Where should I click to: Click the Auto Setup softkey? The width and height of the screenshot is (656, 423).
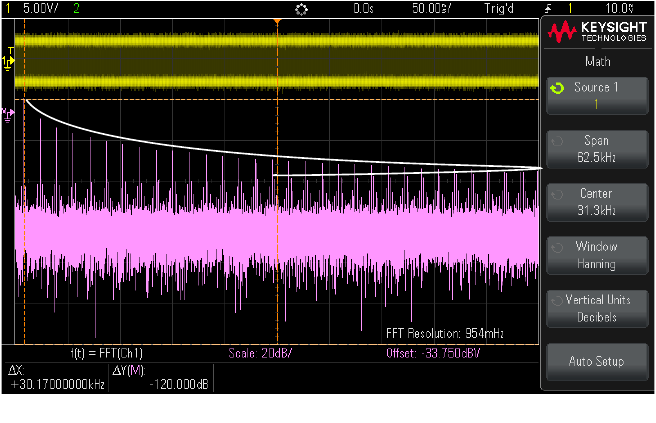click(x=597, y=362)
